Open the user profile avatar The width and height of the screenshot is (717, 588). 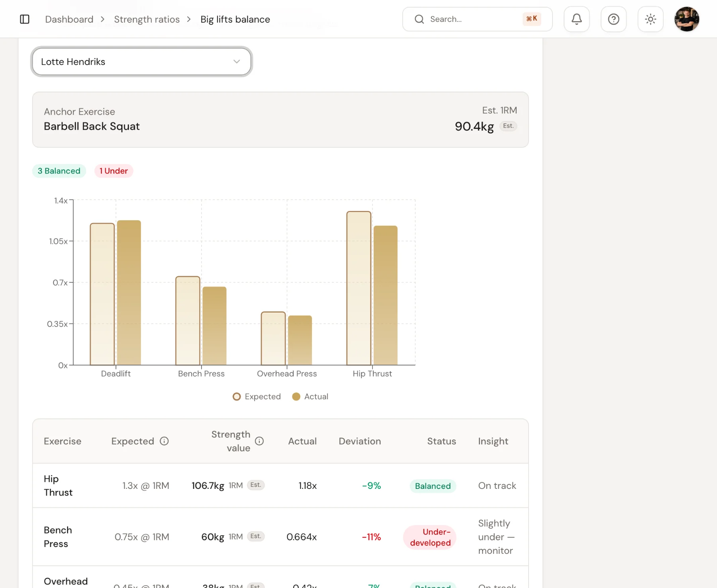coord(687,19)
